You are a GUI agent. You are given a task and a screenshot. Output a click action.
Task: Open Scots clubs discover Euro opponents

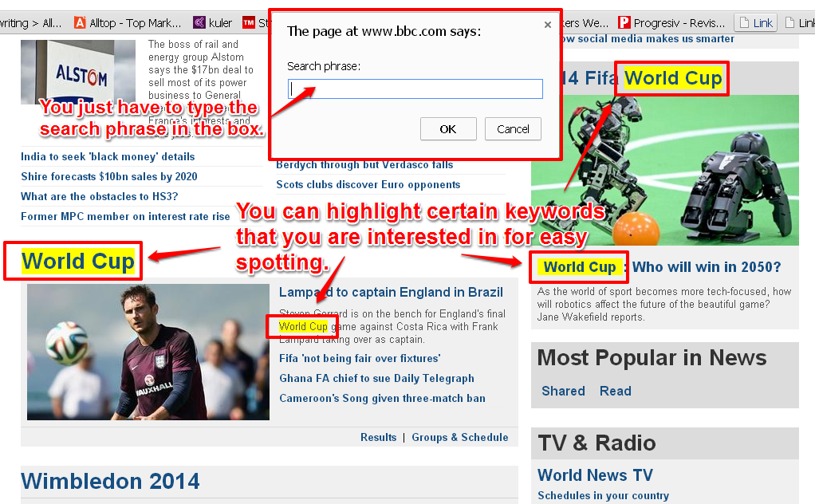pyautogui.click(x=368, y=184)
